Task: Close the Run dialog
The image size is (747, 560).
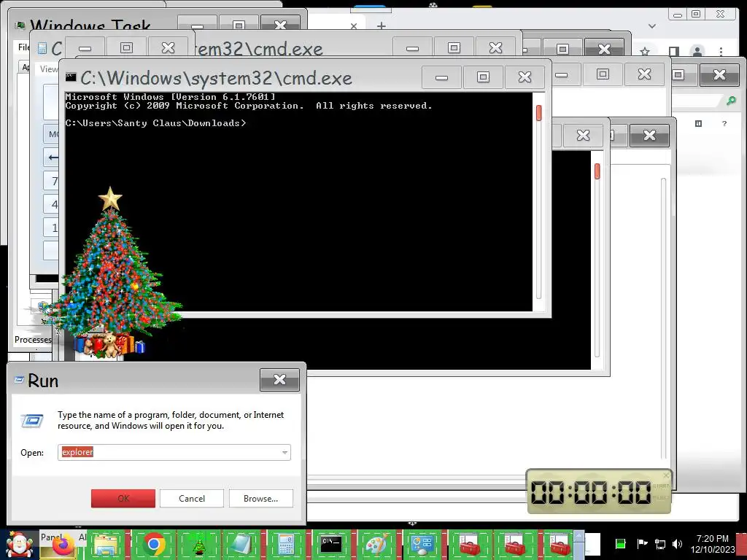Action: 279,379
